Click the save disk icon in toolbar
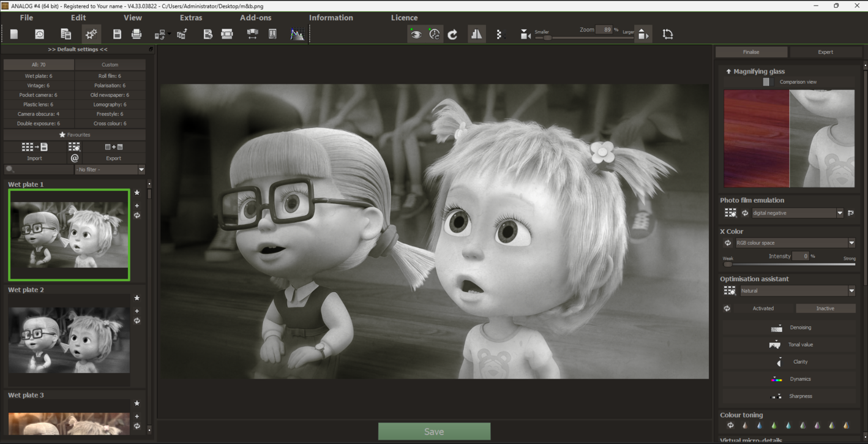 [117, 34]
